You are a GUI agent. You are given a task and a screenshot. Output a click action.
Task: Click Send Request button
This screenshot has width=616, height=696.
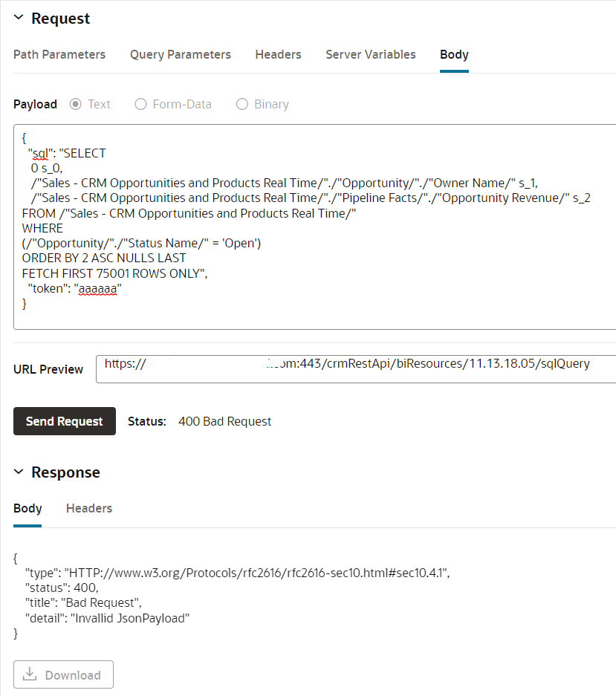pos(65,421)
